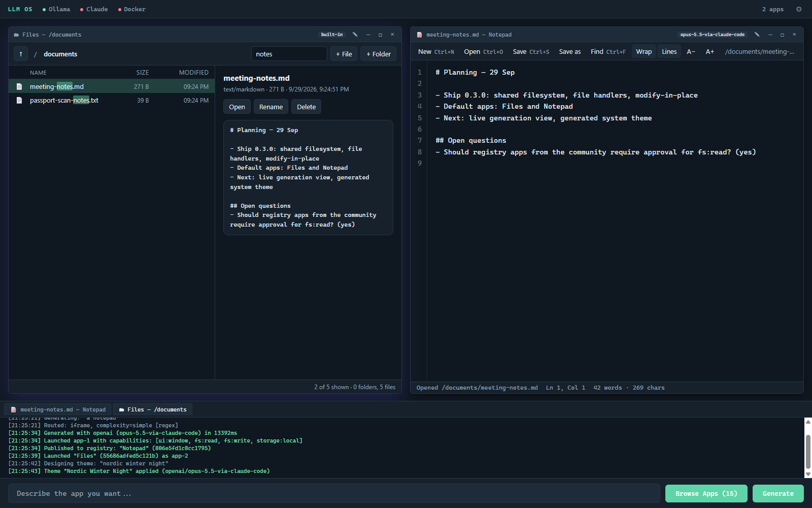Click the log scrollbar up arrow
The image size is (812, 508).
pos(808,421)
